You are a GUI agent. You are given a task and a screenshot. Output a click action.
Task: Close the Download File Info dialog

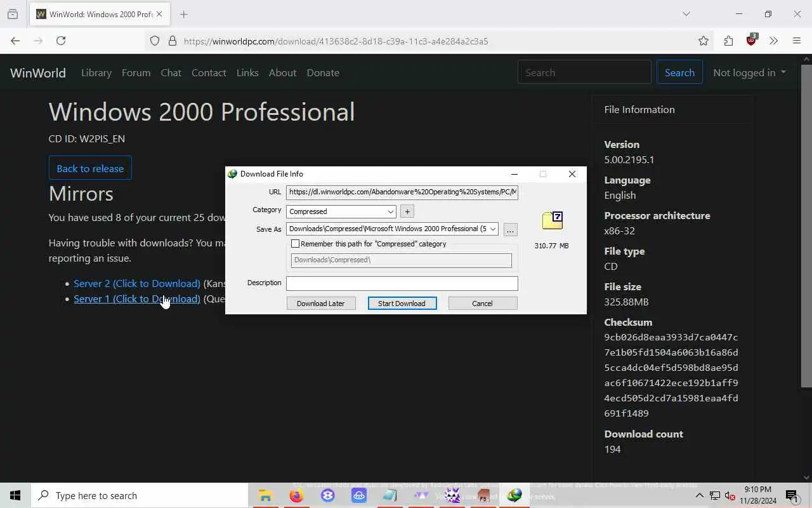click(x=572, y=174)
